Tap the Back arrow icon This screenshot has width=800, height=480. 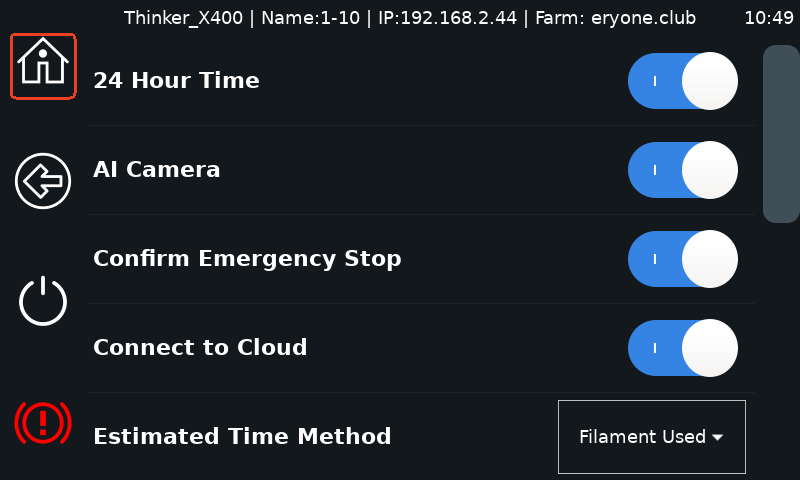[x=43, y=181]
